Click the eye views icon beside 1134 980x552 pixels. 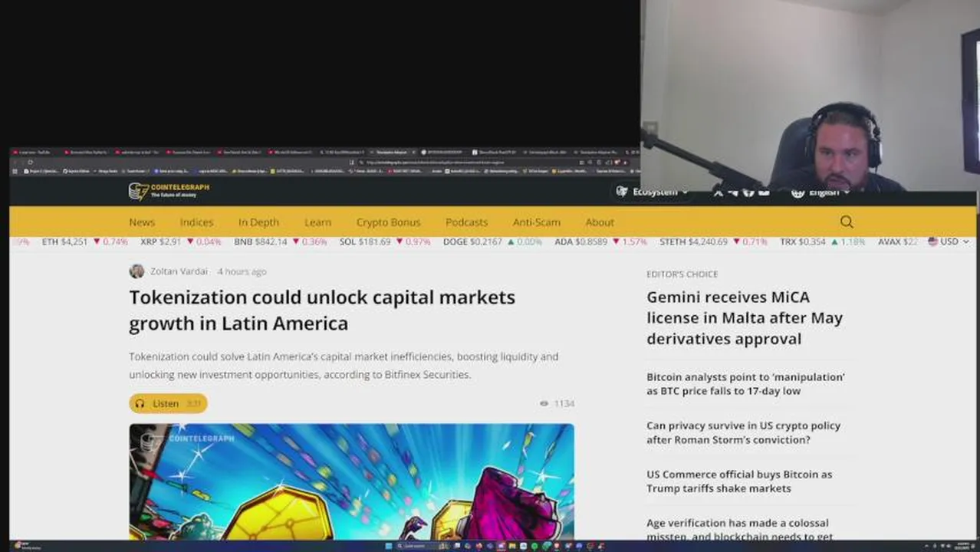544,403
